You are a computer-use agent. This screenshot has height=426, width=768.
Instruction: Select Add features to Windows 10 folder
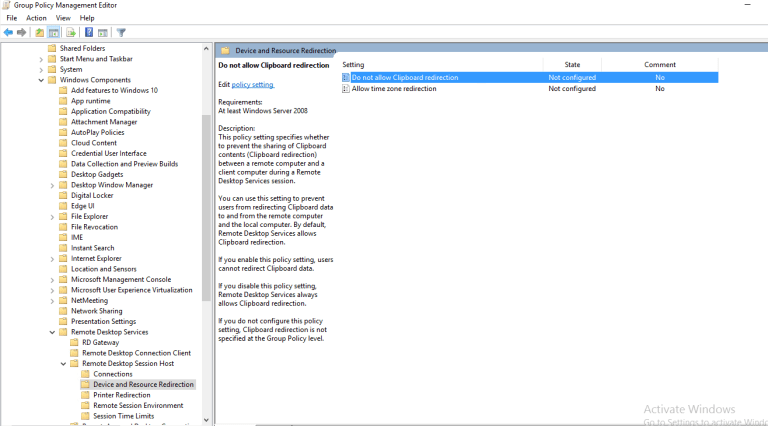114,90
